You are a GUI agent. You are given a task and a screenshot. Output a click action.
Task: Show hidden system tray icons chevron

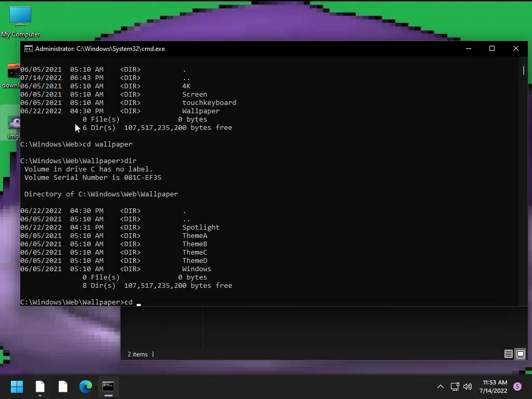441,387
